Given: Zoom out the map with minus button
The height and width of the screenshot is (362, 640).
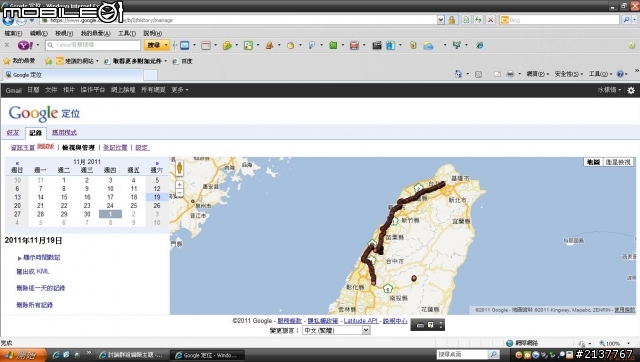Looking at the screenshot, I should [179, 193].
